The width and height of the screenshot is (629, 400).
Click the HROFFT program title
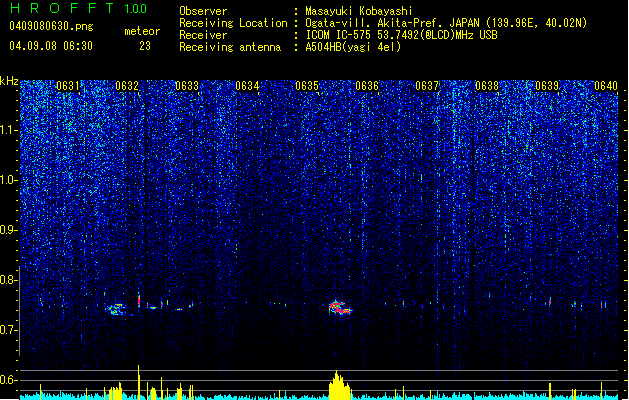62,8
